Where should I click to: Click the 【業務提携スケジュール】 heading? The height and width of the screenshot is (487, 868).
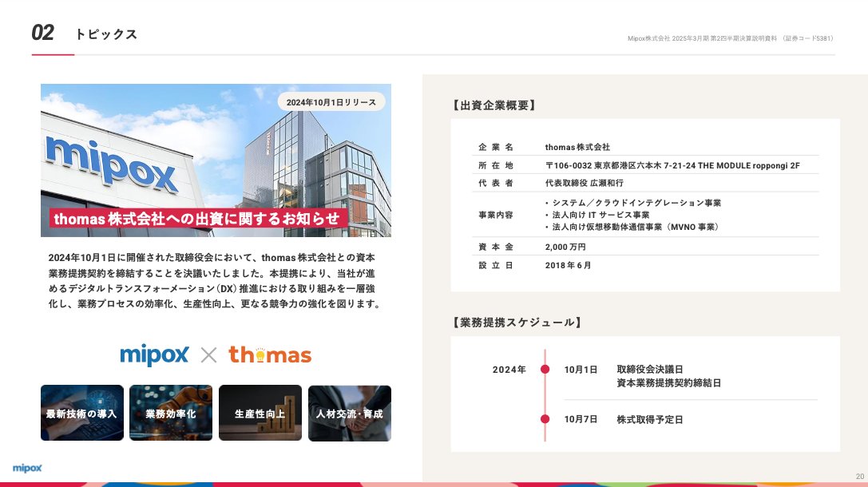tap(517, 322)
